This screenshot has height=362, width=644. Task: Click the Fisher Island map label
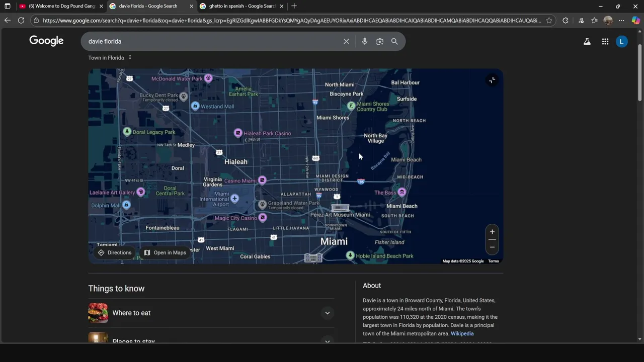(x=389, y=242)
